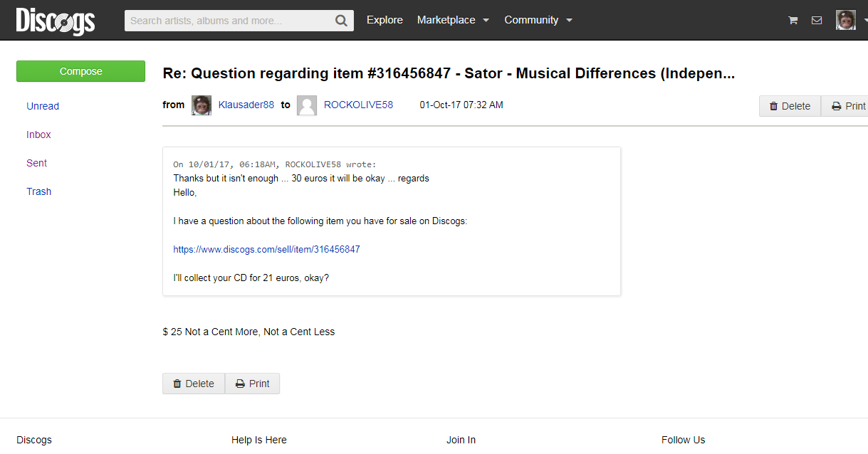Open sender Klausader88 profile link
Image resolution: width=868 pixels, height=454 pixels.
pos(246,105)
